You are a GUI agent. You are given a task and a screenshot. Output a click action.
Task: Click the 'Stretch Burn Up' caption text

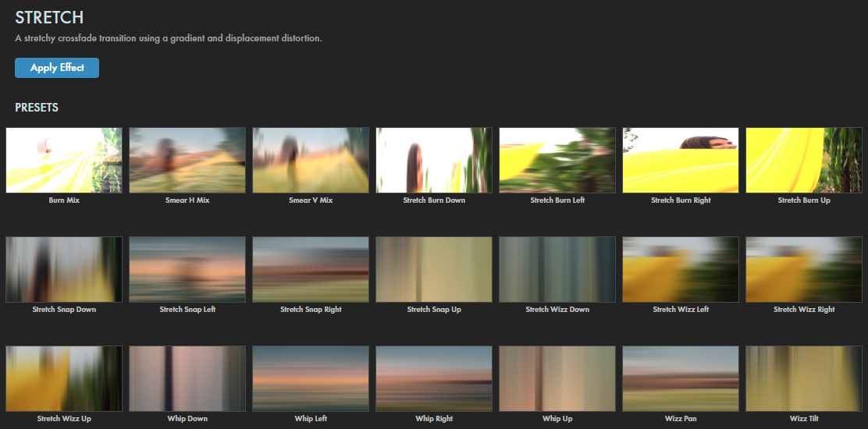804,200
